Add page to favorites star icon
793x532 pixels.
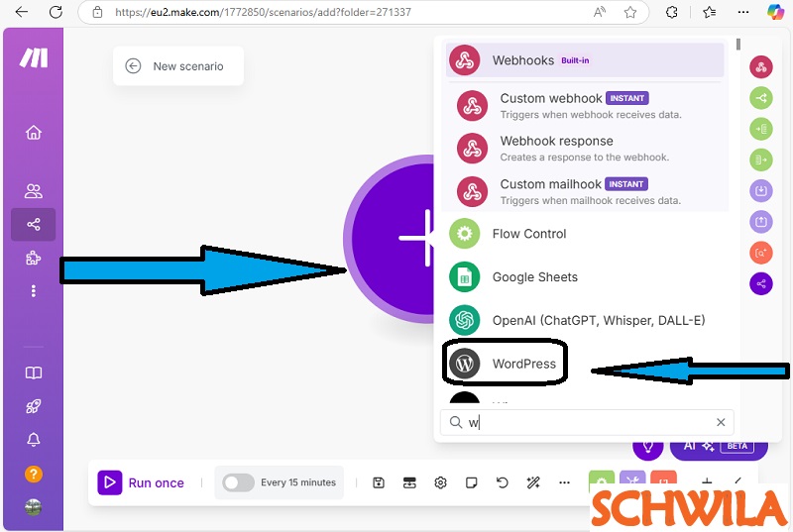(629, 12)
